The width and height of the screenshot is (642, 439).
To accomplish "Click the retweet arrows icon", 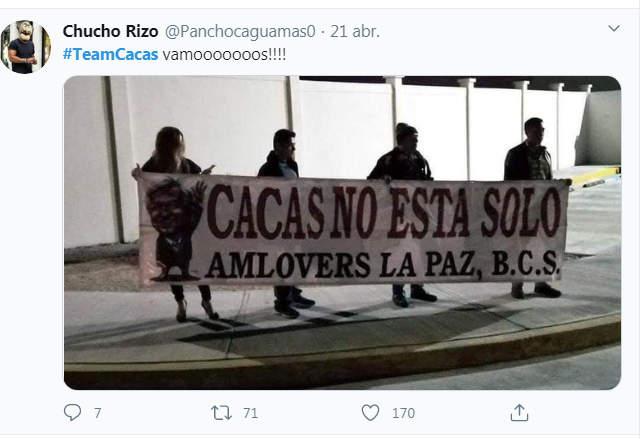I will 222,413.
